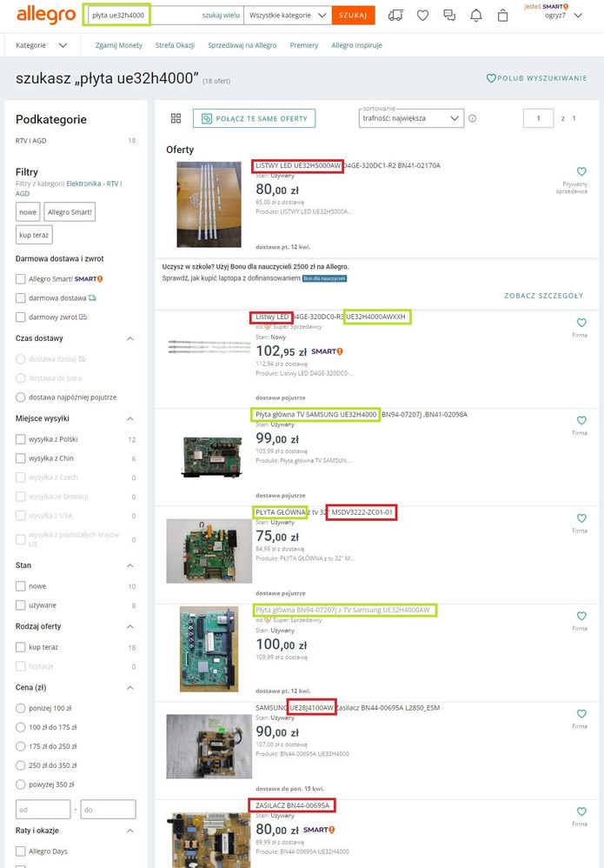Collapse Rodzaj oferty filter section
The width and height of the screenshot is (604, 868).
130,626
